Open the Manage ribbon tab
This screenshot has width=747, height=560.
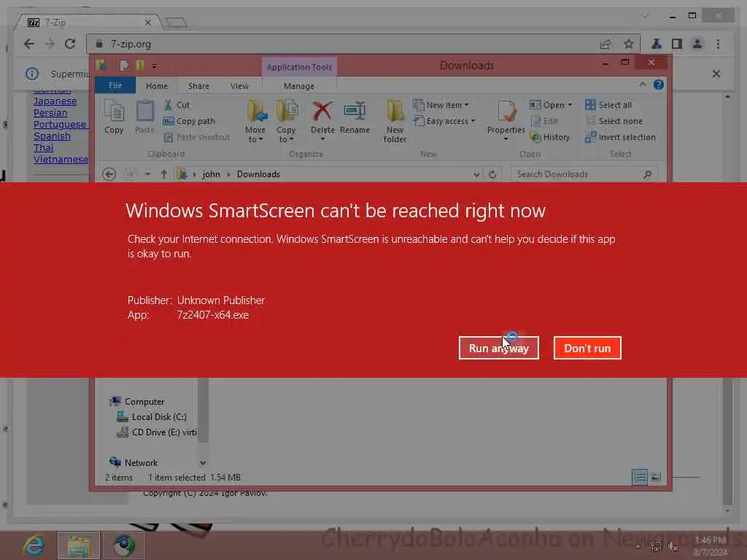(298, 86)
